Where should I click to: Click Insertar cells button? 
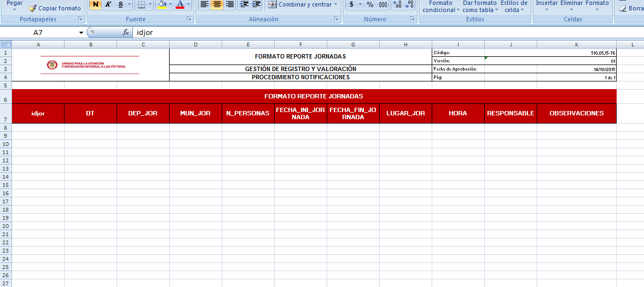click(x=547, y=5)
